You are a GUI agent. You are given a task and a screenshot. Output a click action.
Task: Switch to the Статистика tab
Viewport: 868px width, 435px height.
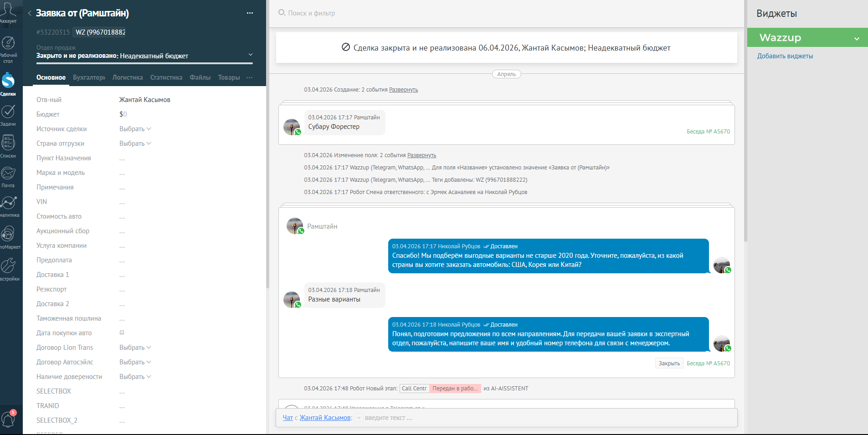click(x=166, y=77)
